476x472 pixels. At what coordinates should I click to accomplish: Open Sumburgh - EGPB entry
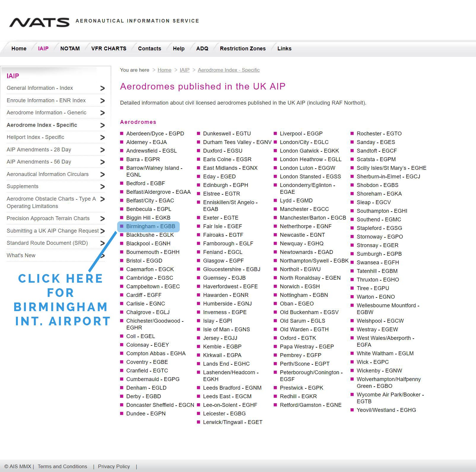click(379, 254)
